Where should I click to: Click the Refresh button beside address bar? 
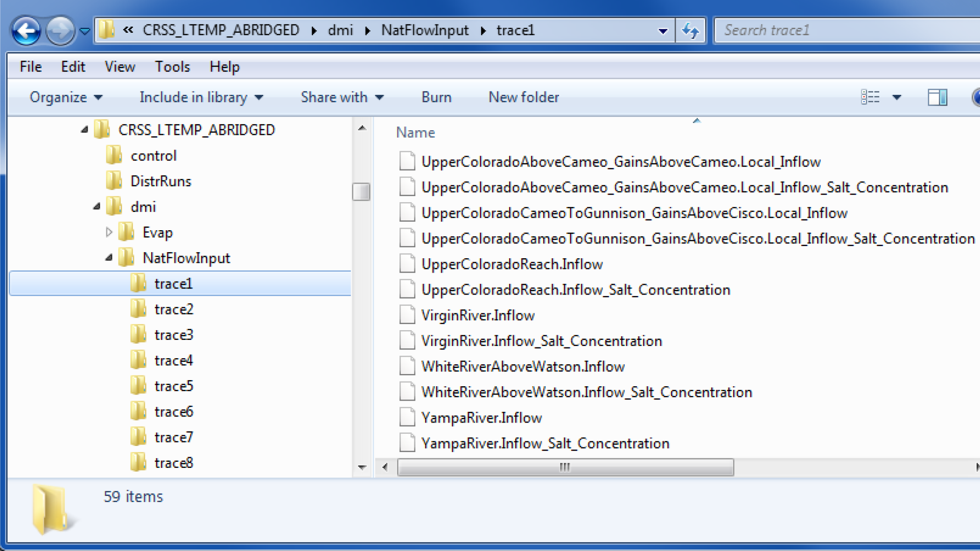click(690, 31)
